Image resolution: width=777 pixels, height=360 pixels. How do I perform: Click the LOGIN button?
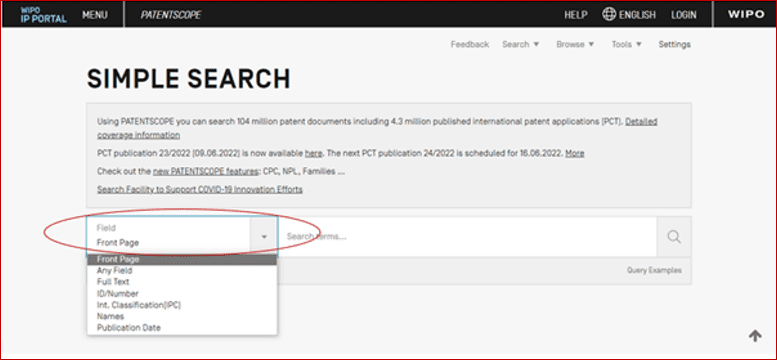point(684,15)
